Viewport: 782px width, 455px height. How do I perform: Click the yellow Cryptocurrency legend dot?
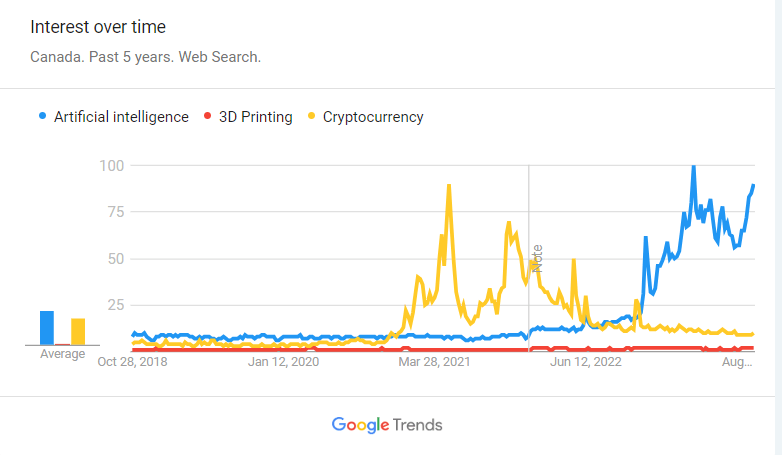pos(311,117)
